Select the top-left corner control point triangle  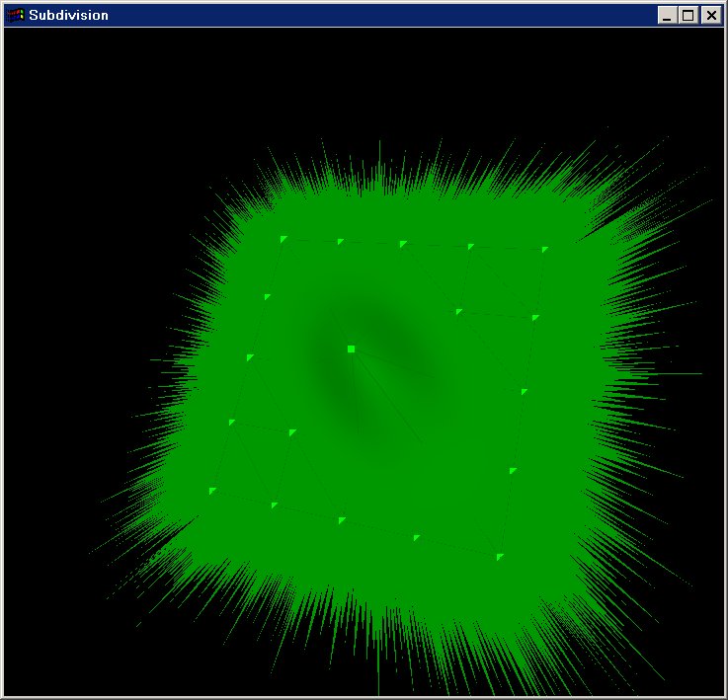click(283, 239)
